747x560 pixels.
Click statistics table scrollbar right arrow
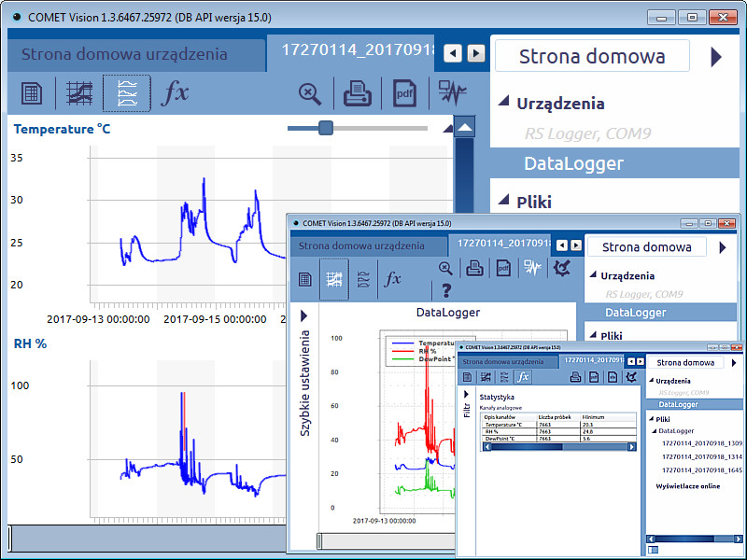click(x=632, y=447)
